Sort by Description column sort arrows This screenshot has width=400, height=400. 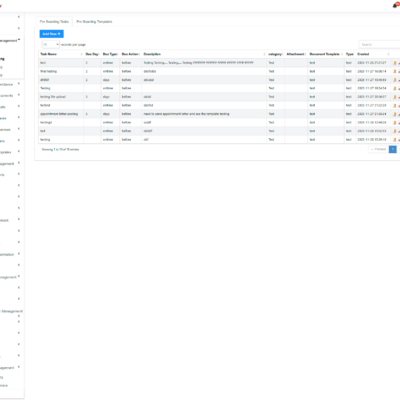point(264,54)
